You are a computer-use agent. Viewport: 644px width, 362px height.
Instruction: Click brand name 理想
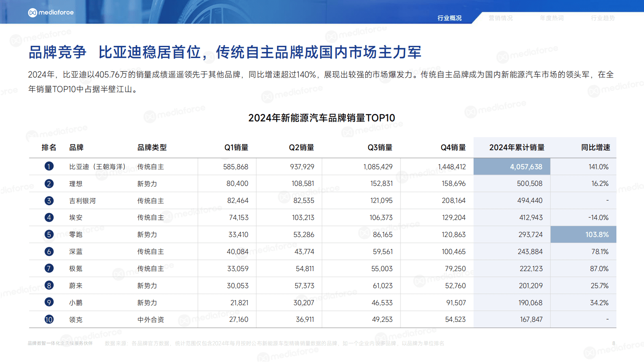pyautogui.click(x=76, y=184)
